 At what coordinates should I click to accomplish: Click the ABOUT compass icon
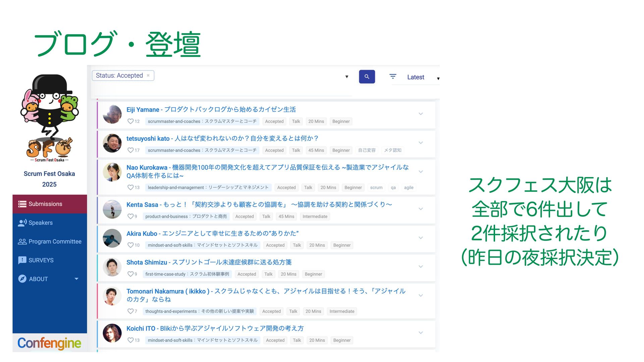(22, 279)
